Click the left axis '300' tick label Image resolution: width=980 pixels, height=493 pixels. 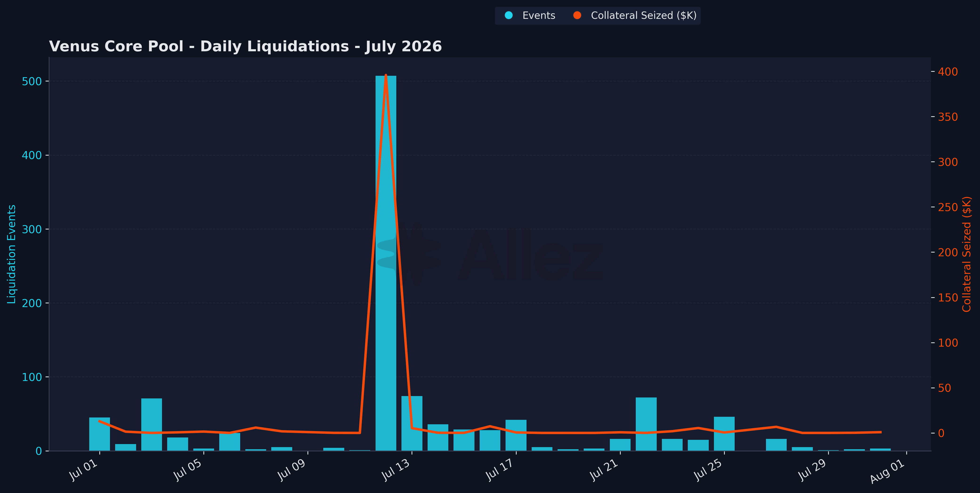click(32, 229)
